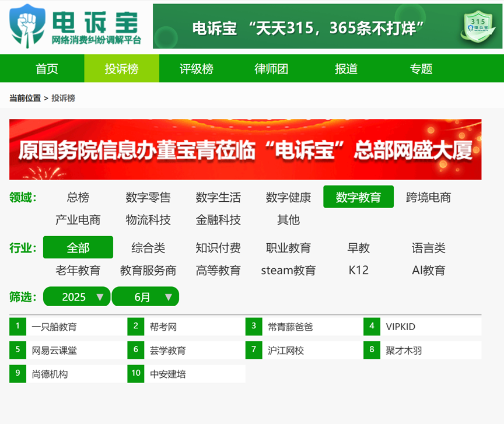
Task: Click the 行业: label
Action: point(23,248)
